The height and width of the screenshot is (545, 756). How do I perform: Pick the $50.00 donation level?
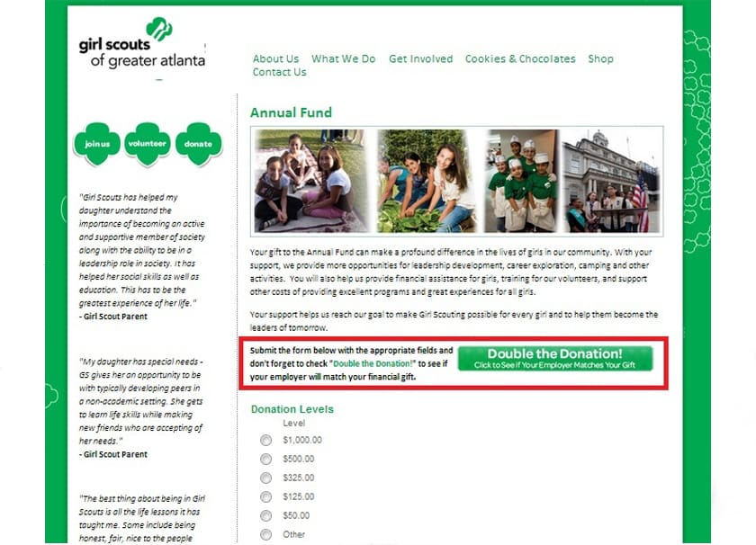click(x=265, y=515)
